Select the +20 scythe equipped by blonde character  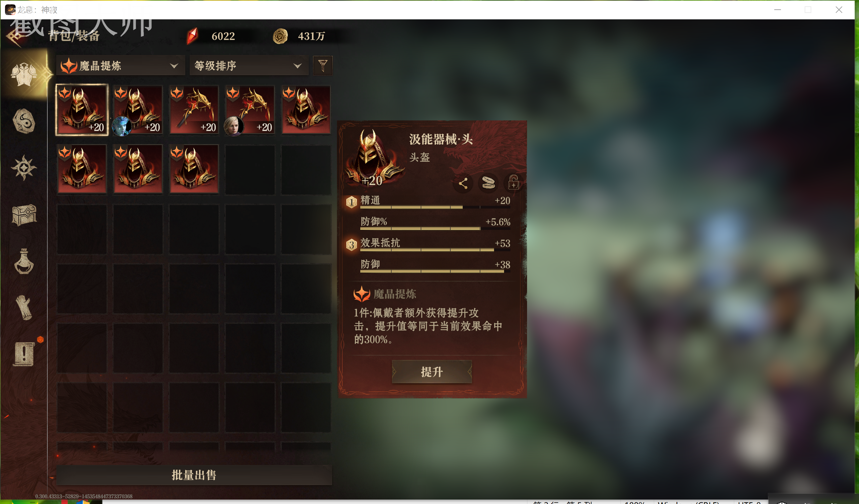[x=250, y=110]
